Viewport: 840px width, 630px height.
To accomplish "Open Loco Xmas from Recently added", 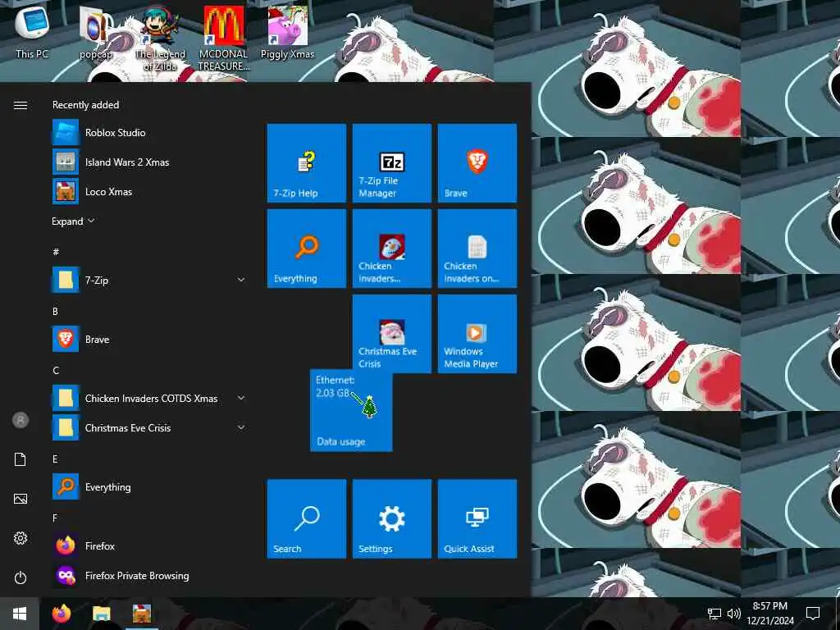I will point(150,191).
